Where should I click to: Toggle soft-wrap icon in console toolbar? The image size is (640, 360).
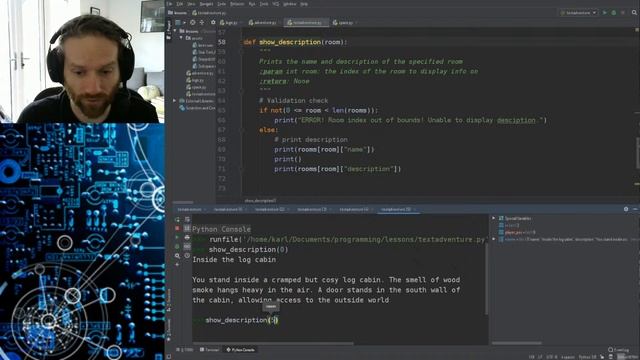[x=187, y=219]
